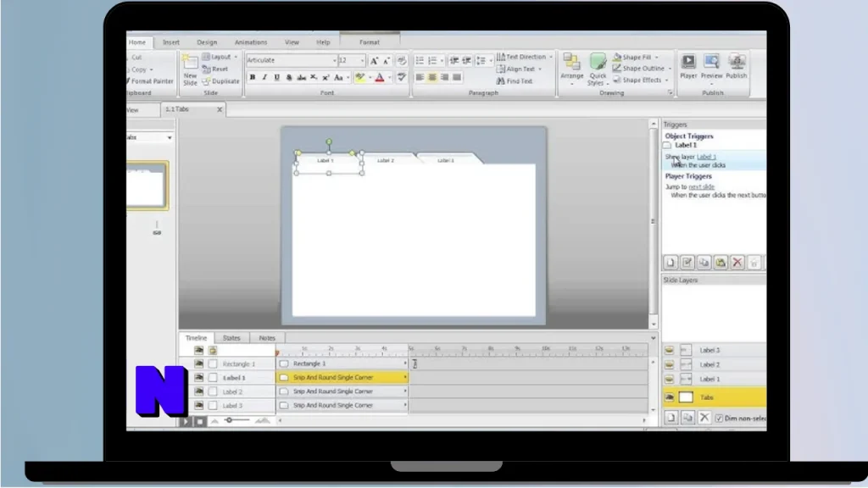Open the Arrange dropdown

pos(572,69)
